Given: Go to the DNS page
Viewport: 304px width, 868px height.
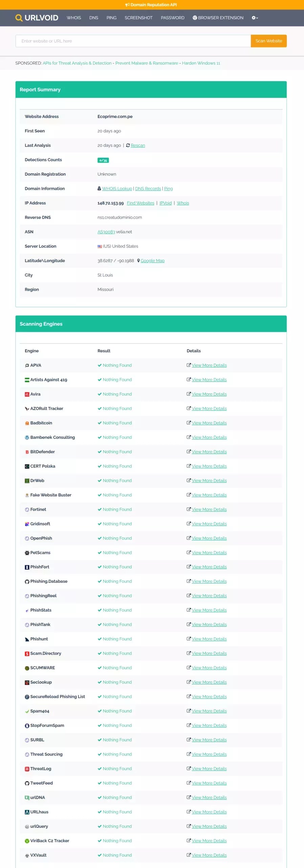Looking at the screenshot, I should 94,18.
